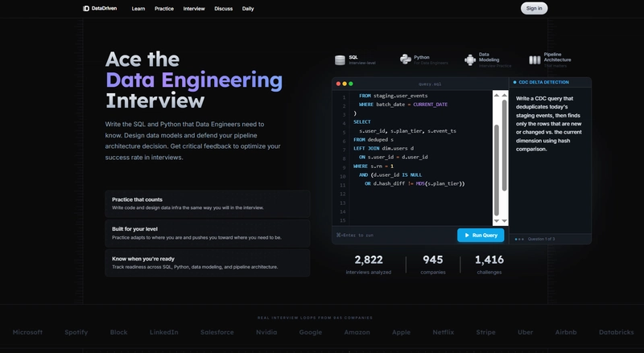Click the red window dot in editor
This screenshot has width=644, height=353.
[337, 84]
